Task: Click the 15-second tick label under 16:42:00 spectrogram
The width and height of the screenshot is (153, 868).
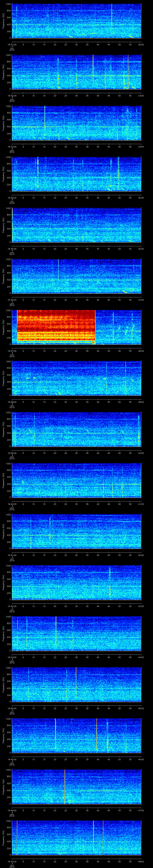Action: point(44,606)
